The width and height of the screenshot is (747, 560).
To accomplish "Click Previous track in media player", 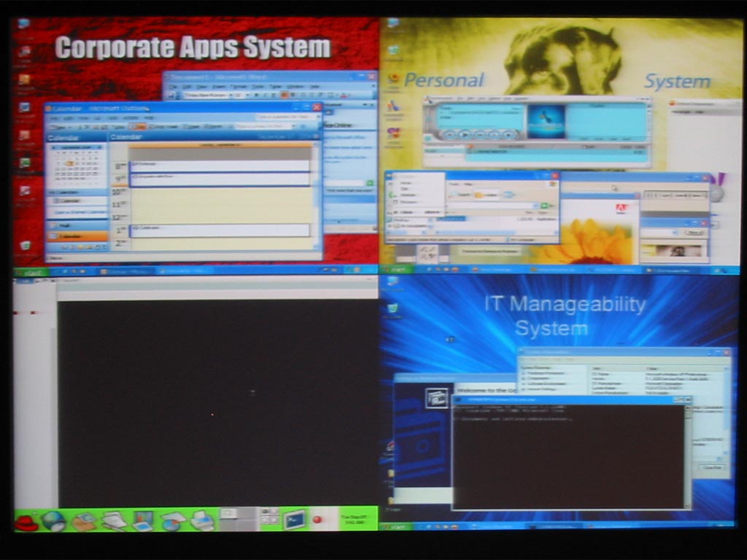I will click(x=449, y=135).
